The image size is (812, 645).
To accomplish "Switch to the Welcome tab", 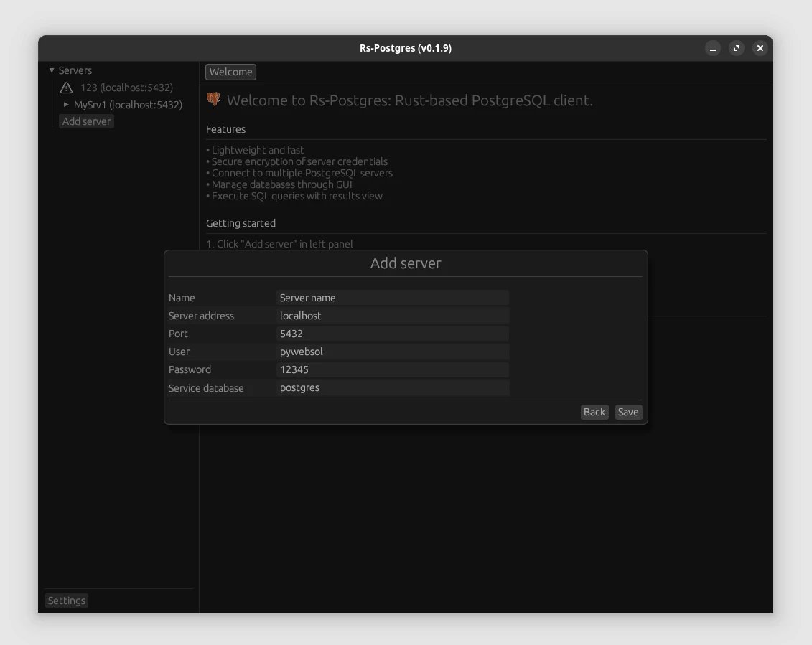I will (230, 72).
